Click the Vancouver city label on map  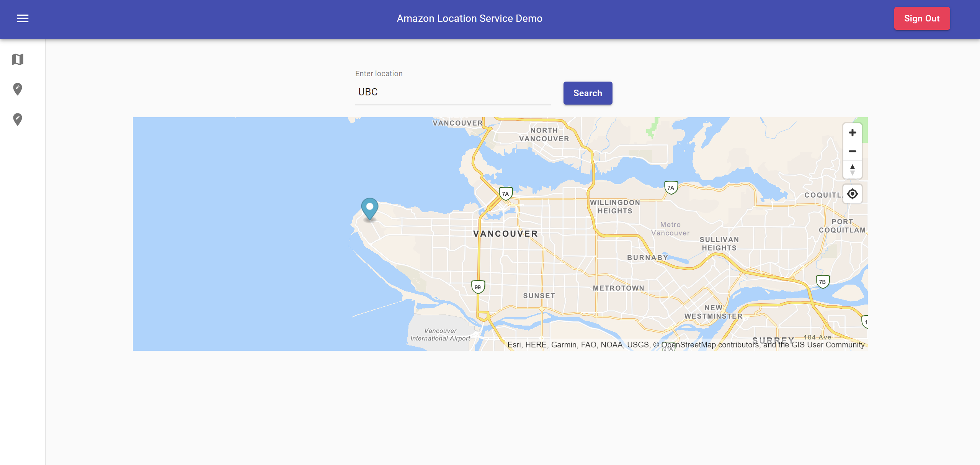coord(505,234)
